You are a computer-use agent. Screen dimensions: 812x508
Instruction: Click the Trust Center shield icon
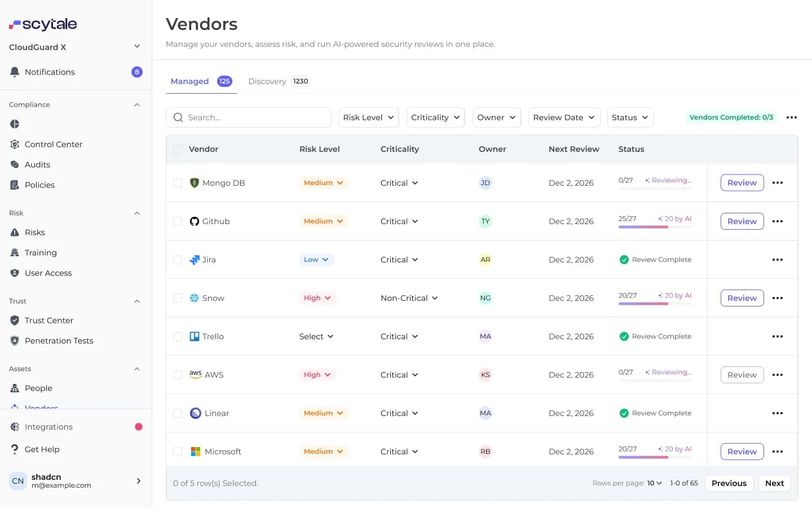click(x=15, y=320)
